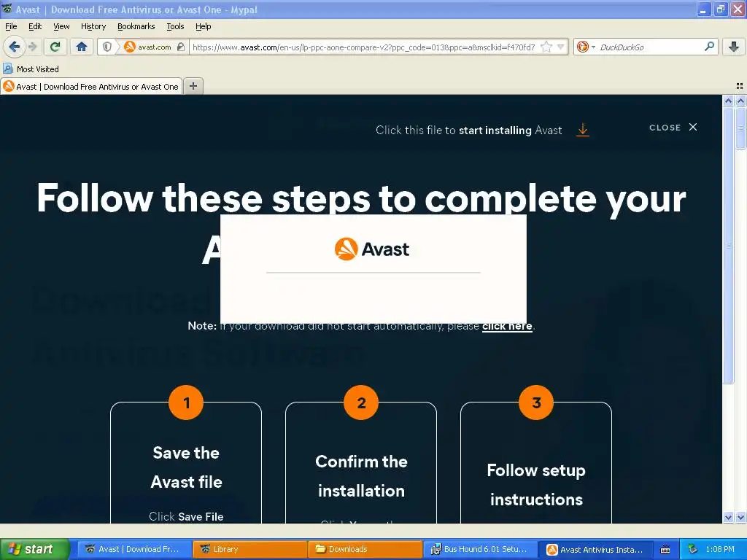Open the View menu

click(x=61, y=26)
